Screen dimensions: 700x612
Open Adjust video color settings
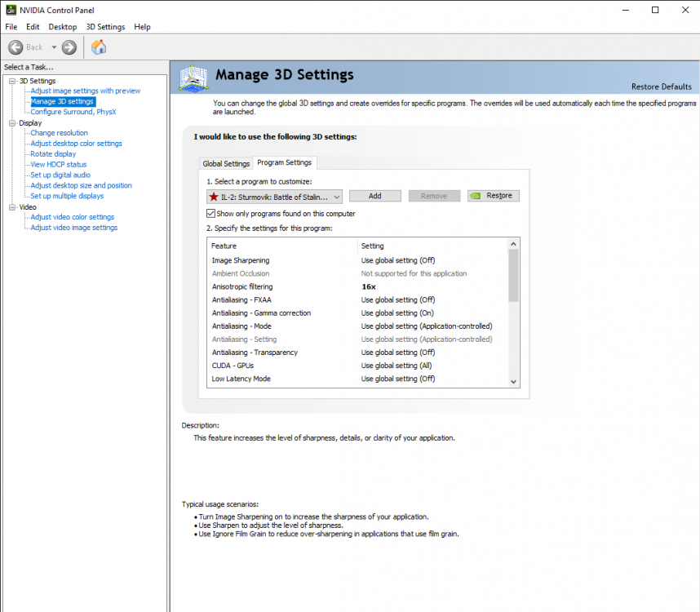(x=73, y=216)
